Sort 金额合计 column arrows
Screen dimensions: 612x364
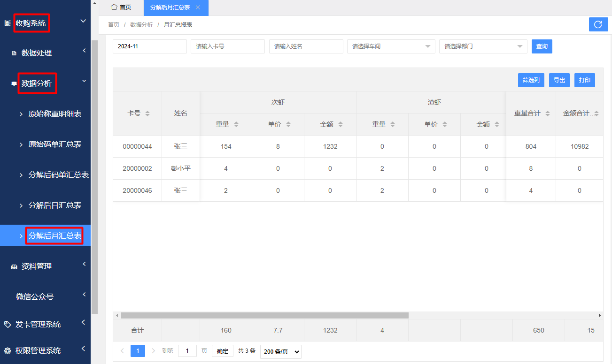[x=597, y=114]
